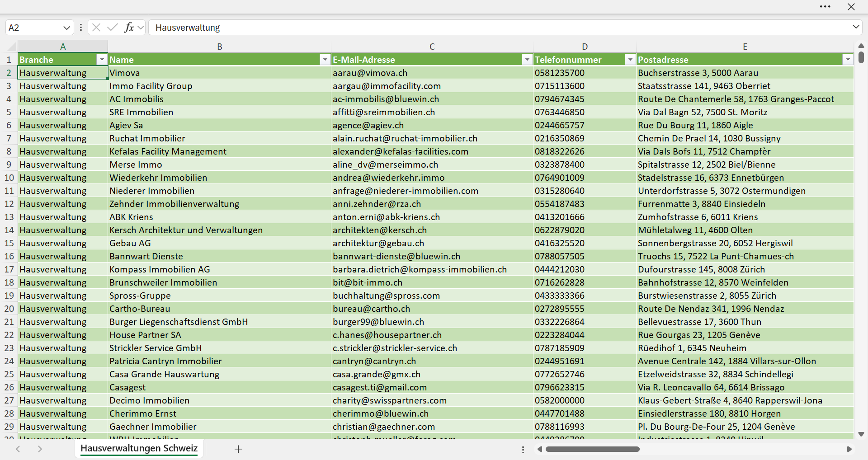Add a new sheet with plus icon

pyautogui.click(x=238, y=449)
